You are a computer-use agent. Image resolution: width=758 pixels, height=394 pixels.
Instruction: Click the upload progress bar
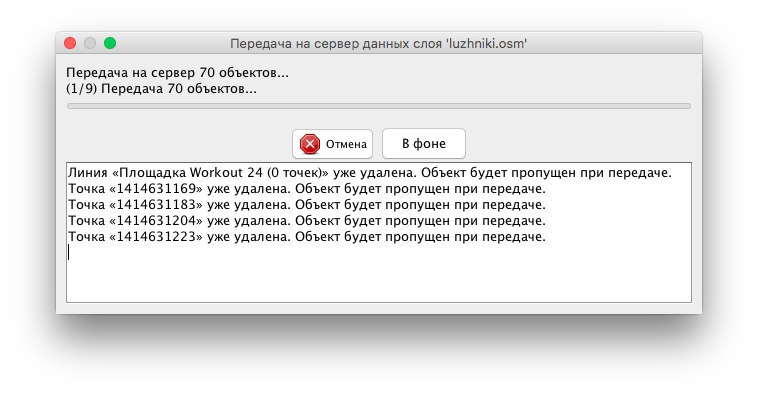[x=379, y=106]
